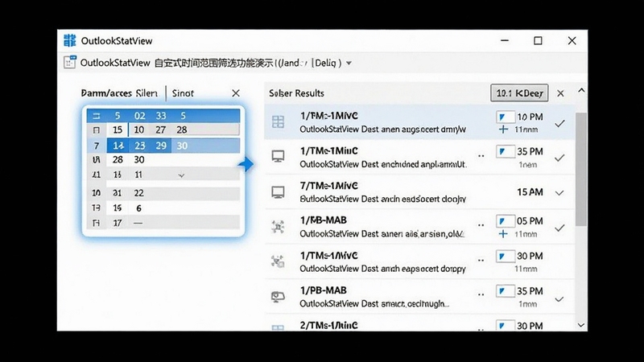
Task: Select calendar cell '33' in header row
Action: pos(161,116)
